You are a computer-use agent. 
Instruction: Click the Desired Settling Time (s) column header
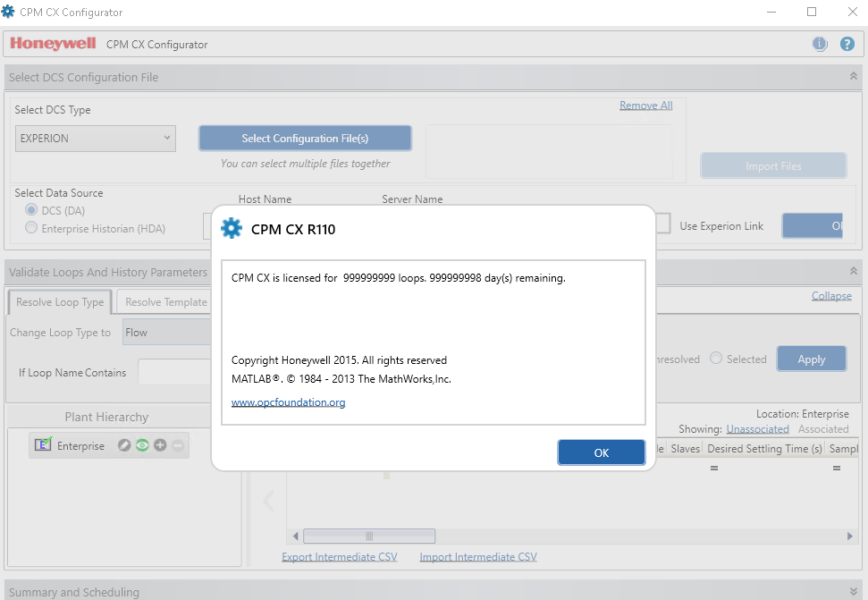pos(764,448)
